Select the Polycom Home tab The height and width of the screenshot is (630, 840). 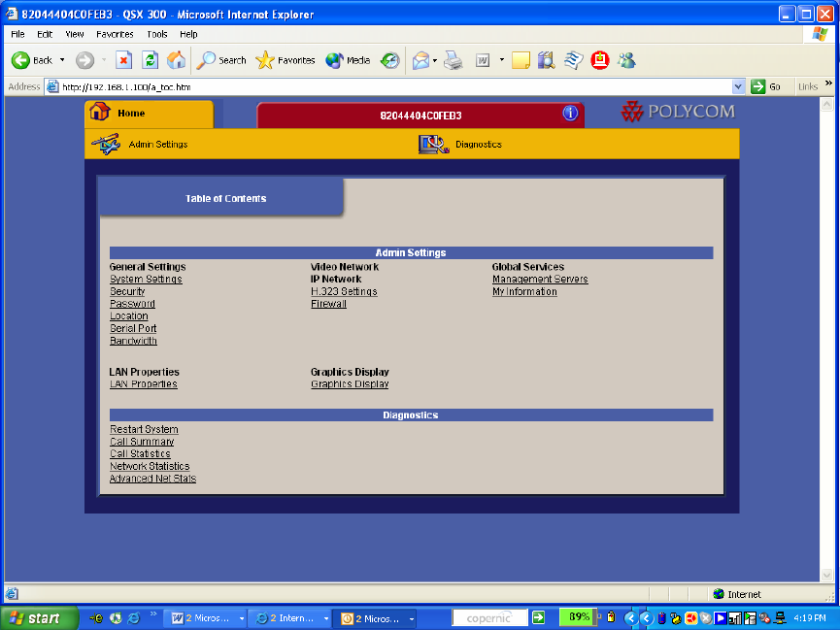point(131,114)
